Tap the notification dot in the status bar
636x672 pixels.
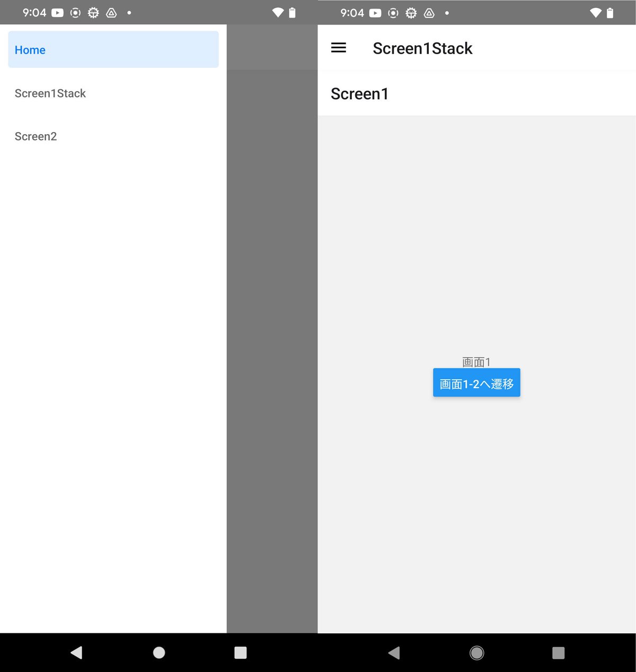(x=128, y=12)
